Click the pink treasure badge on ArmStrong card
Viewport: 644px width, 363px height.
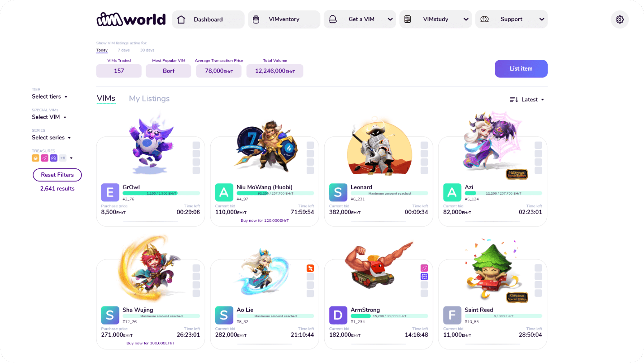(424, 268)
